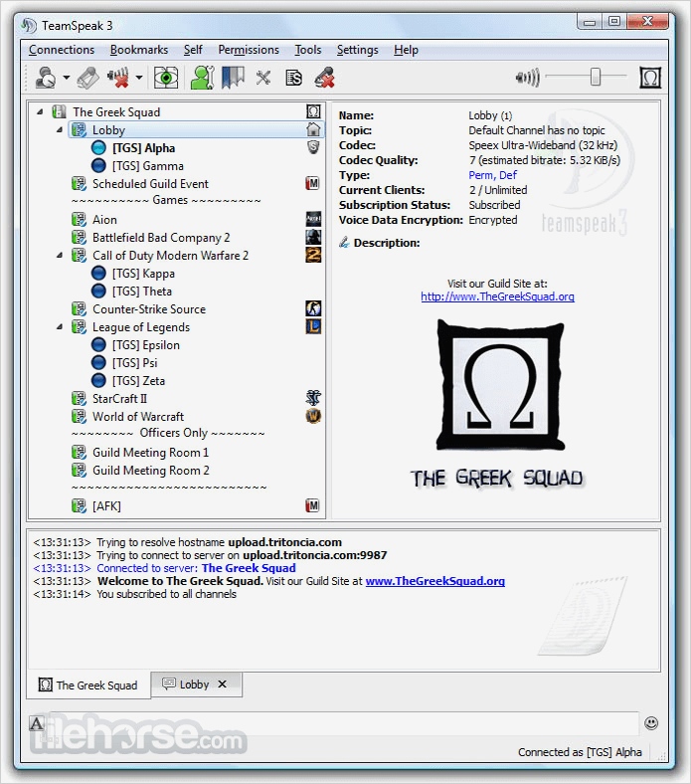Open the Settings menu

(x=357, y=50)
